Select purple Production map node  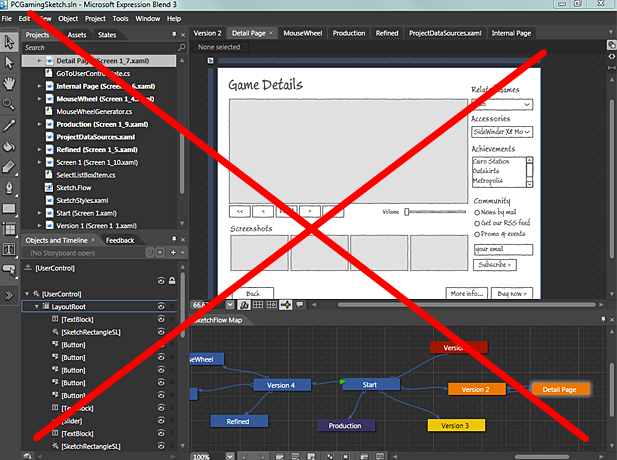click(346, 425)
